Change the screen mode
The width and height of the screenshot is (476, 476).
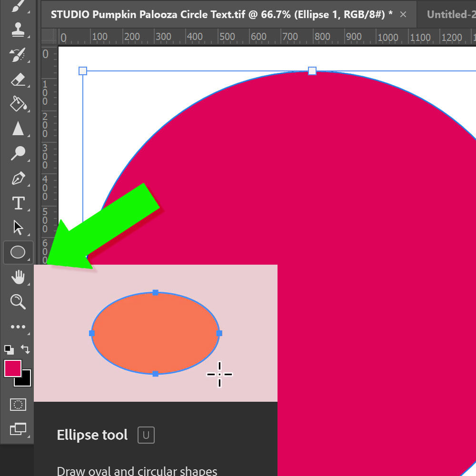pyautogui.click(x=18, y=429)
